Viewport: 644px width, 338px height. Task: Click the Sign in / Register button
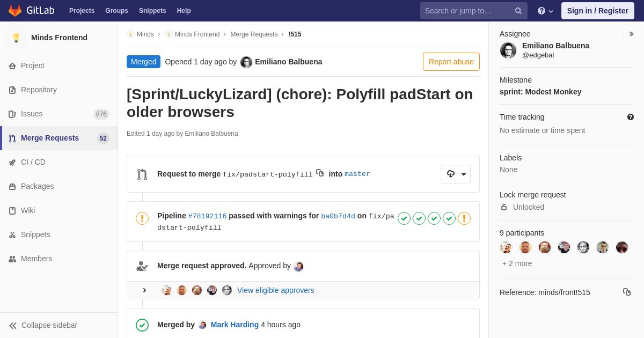point(598,11)
